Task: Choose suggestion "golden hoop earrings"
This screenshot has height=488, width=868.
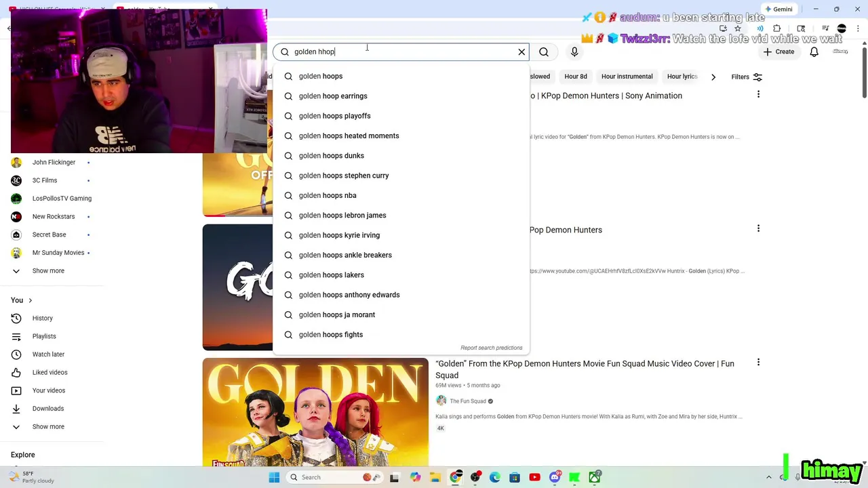Action: (x=401, y=96)
